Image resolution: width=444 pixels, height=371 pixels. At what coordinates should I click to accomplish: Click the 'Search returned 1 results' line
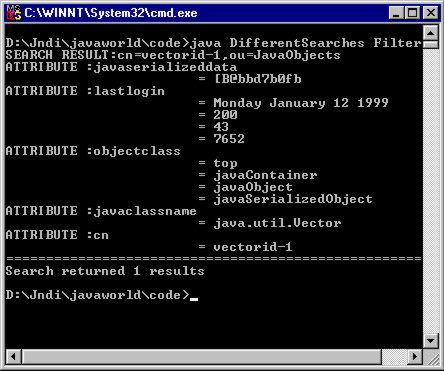click(105, 271)
